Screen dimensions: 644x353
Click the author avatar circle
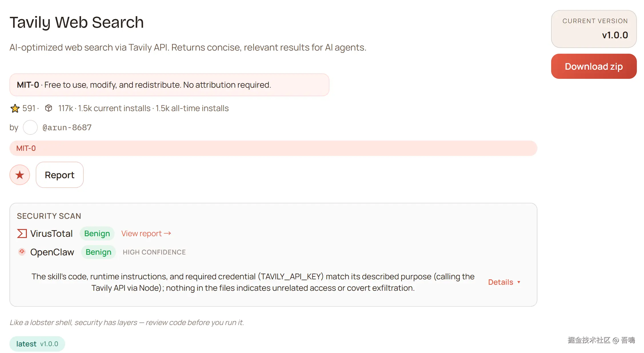tap(30, 127)
